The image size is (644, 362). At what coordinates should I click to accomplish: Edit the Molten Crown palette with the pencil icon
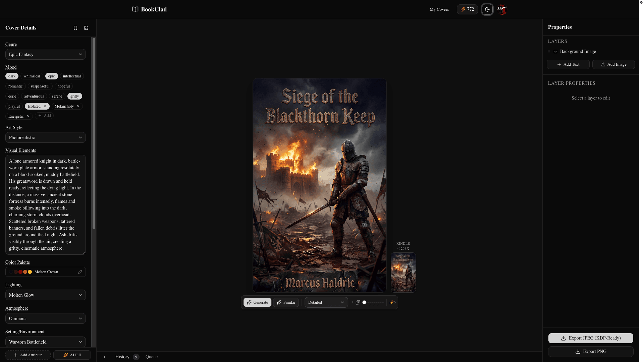coord(80,272)
